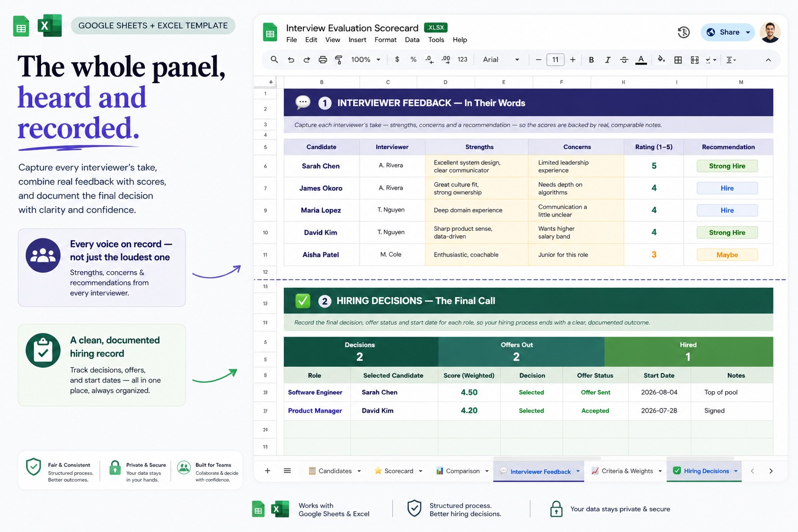Expand the Arial font dropdown
Image resolution: width=798 pixels, height=532 pixels.
click(x=501, y=60)
